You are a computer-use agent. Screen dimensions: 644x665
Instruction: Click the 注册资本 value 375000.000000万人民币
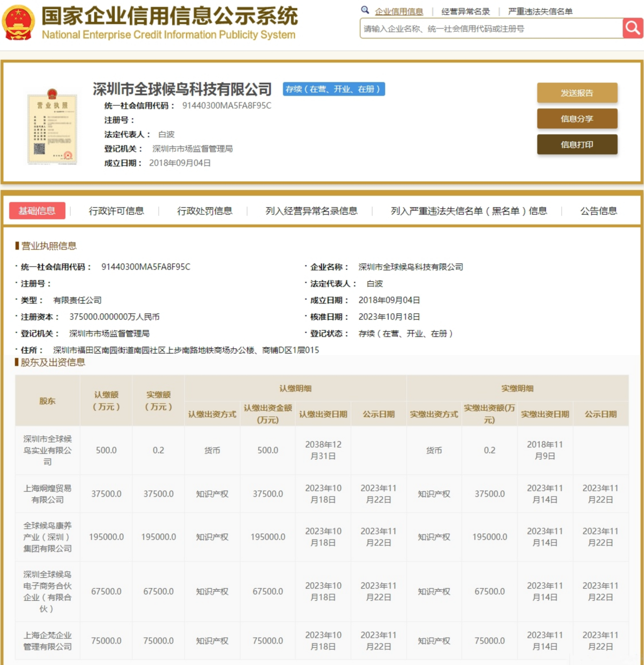115,317
